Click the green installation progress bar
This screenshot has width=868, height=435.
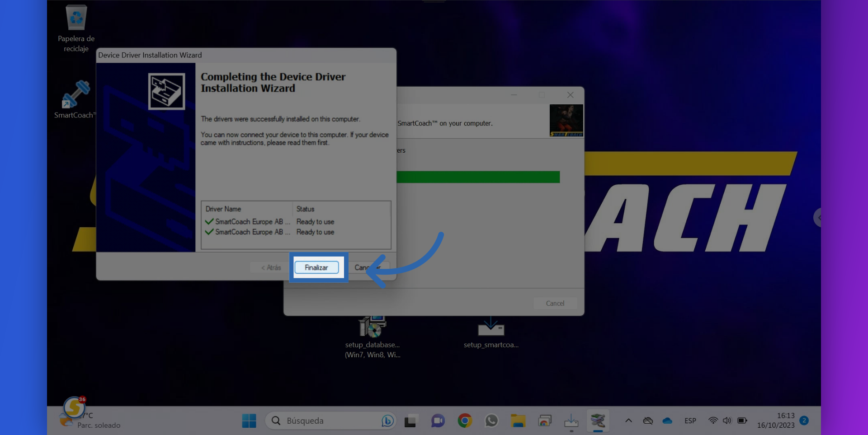(x=479, y=177)
